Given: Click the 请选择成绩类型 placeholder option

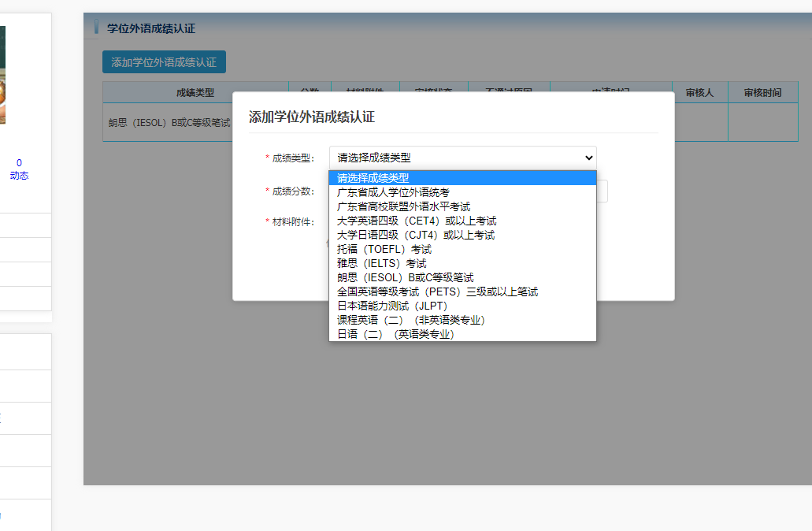Looking at the screenshot, I should click(373, 178).
